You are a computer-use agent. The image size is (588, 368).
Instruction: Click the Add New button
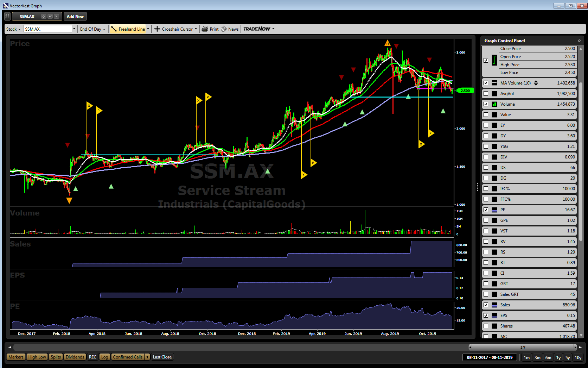click(75, 17)
